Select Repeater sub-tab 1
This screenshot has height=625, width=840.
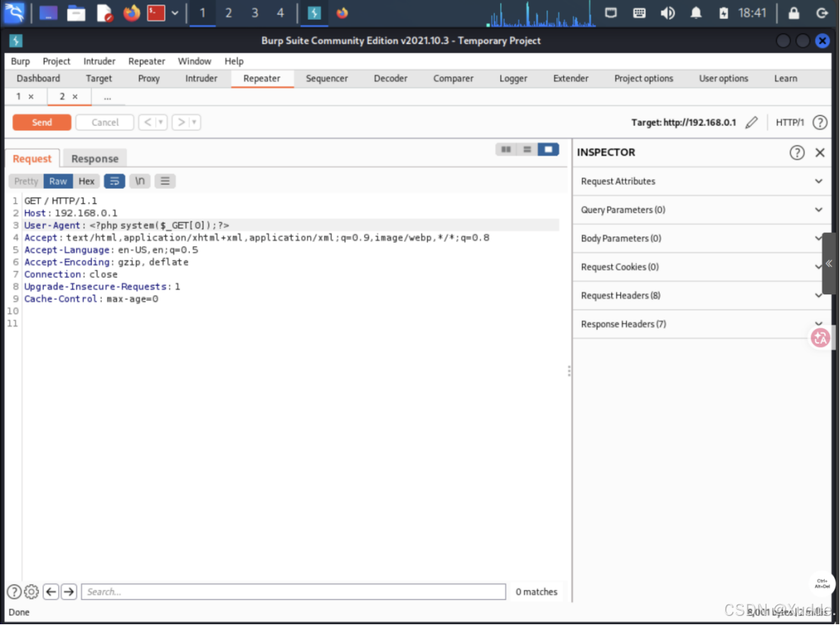(18, 96)
